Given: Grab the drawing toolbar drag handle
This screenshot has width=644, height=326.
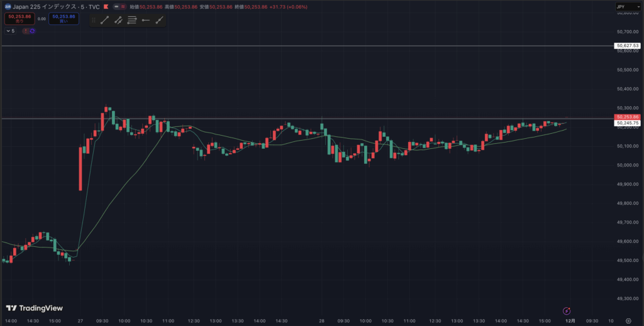Looking at the screenshot, I should pyautogui.click(x=94, y=20).
